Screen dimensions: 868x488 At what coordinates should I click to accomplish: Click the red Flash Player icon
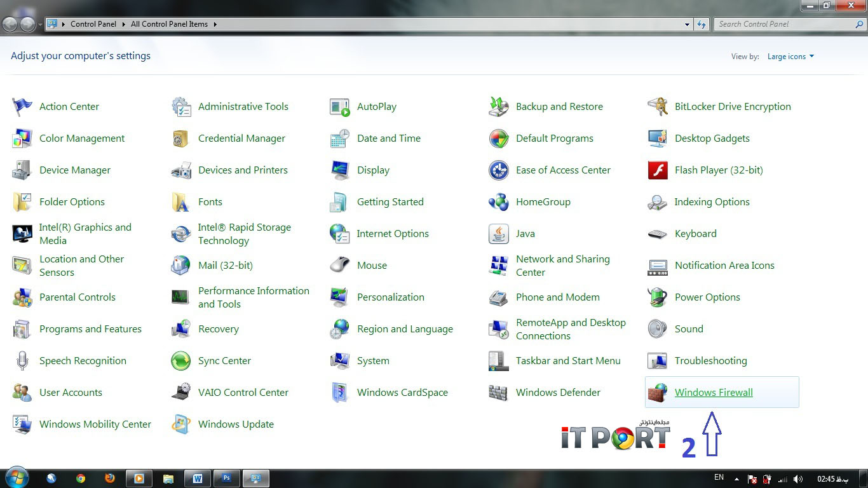[658, 170]
